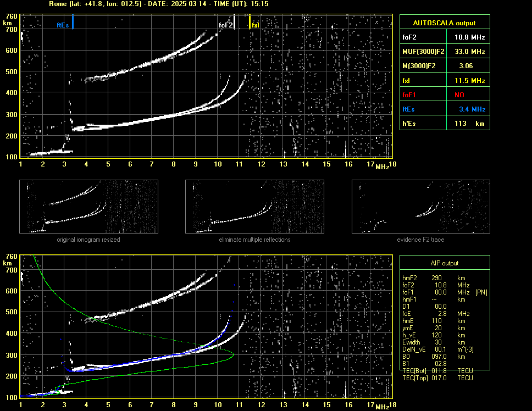Click the blue ftEs frequency marker
Viewport: 532px width, 411px height.
(73, 21)
